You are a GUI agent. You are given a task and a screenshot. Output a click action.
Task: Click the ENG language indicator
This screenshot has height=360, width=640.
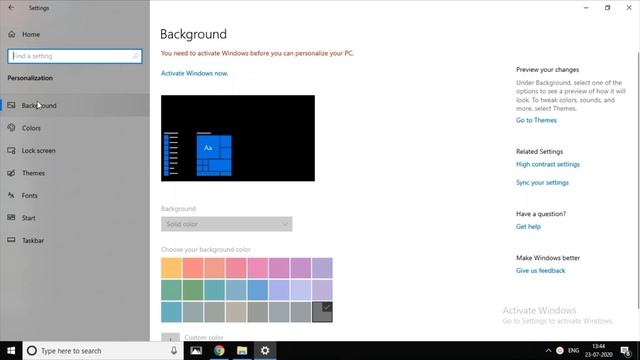[573, 351]
